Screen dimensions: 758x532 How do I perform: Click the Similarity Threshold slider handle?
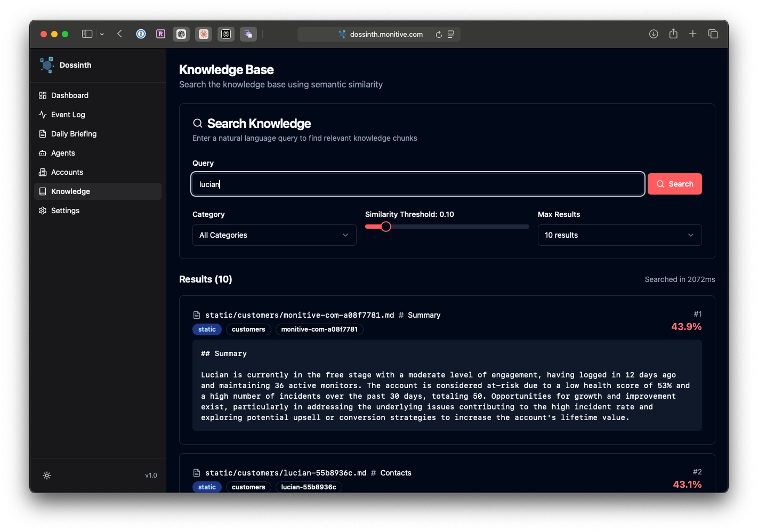pos(386,227)
